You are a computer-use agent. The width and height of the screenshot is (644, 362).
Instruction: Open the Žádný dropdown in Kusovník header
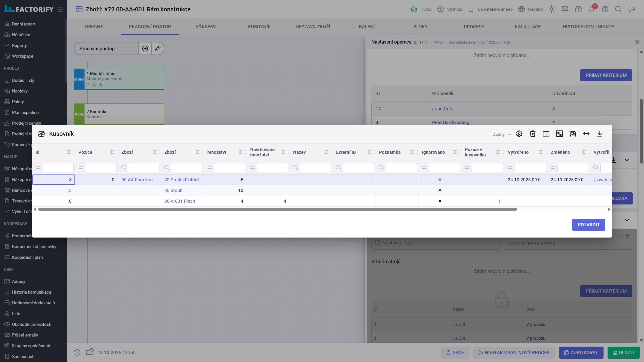point(502,134)
